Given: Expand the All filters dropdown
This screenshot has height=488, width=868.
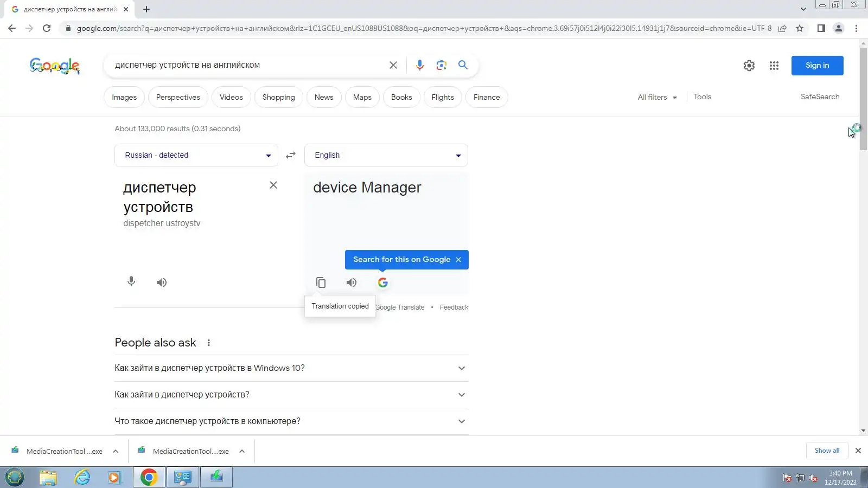Looking at the screenshot, I should click(x=658, y=97).
